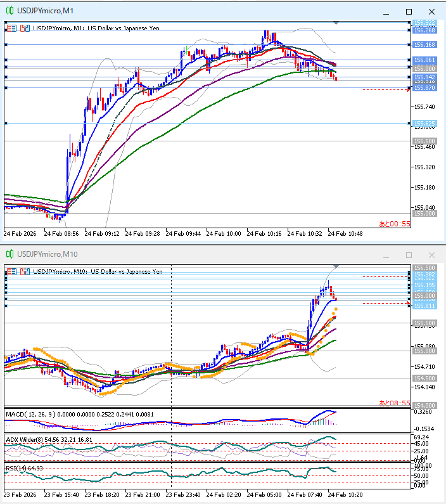Click the M10 chart one-click trading icon

pyautogui.click(x=24, y=271)
